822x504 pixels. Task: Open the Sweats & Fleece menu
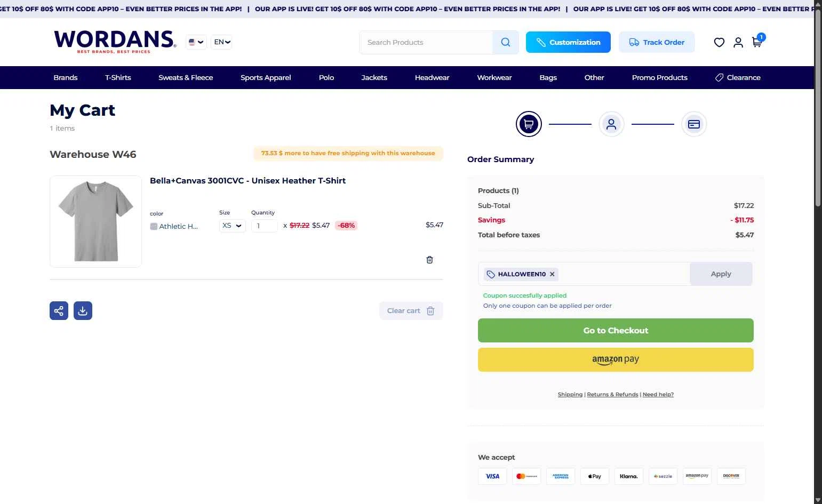(x=186, y=77)
